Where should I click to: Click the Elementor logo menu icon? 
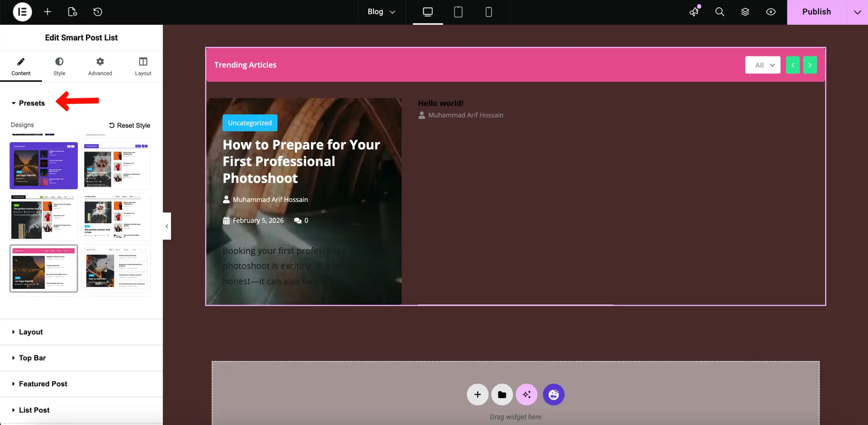pos(22,12)
